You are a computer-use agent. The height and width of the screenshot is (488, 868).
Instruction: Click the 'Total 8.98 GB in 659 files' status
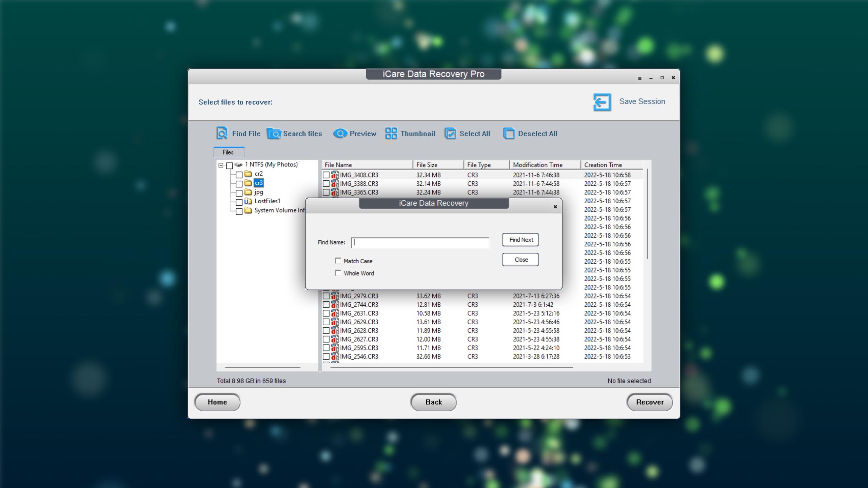coord(251,381)
